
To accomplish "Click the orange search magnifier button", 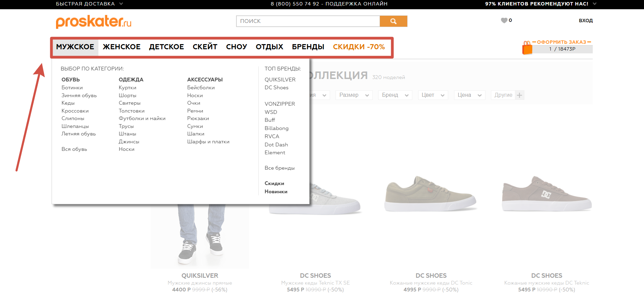I will (x=393, y=21).
